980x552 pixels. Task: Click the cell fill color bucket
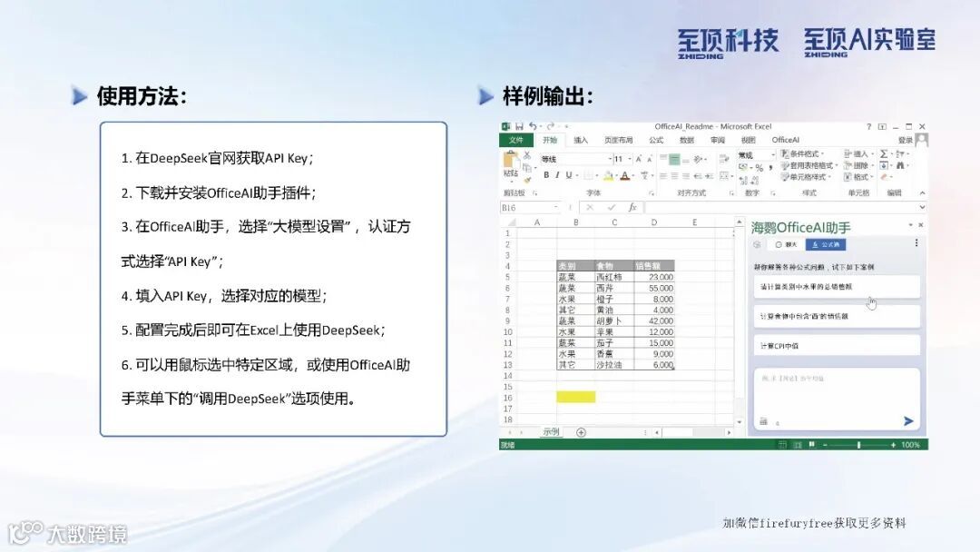pyautogui.click(x=608, y=176)
